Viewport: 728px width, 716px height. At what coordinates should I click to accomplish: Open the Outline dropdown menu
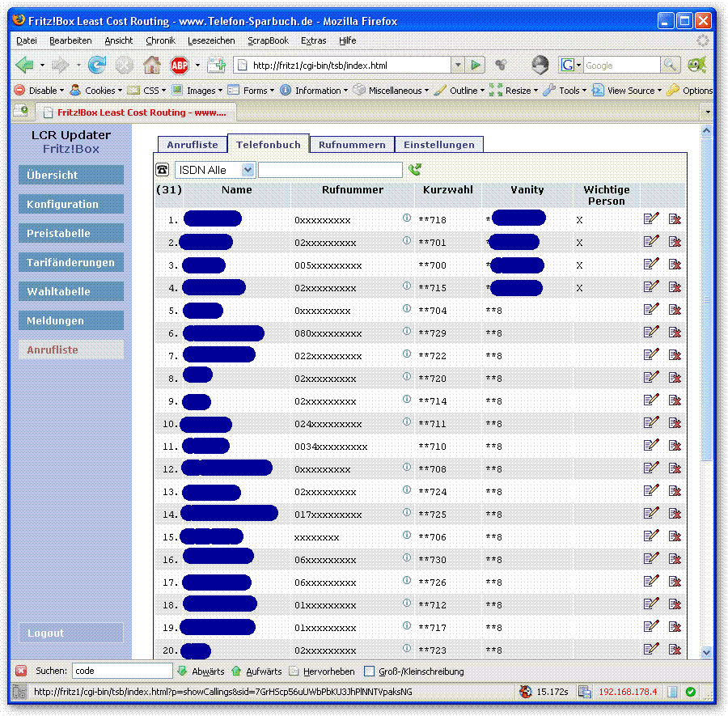459,90
